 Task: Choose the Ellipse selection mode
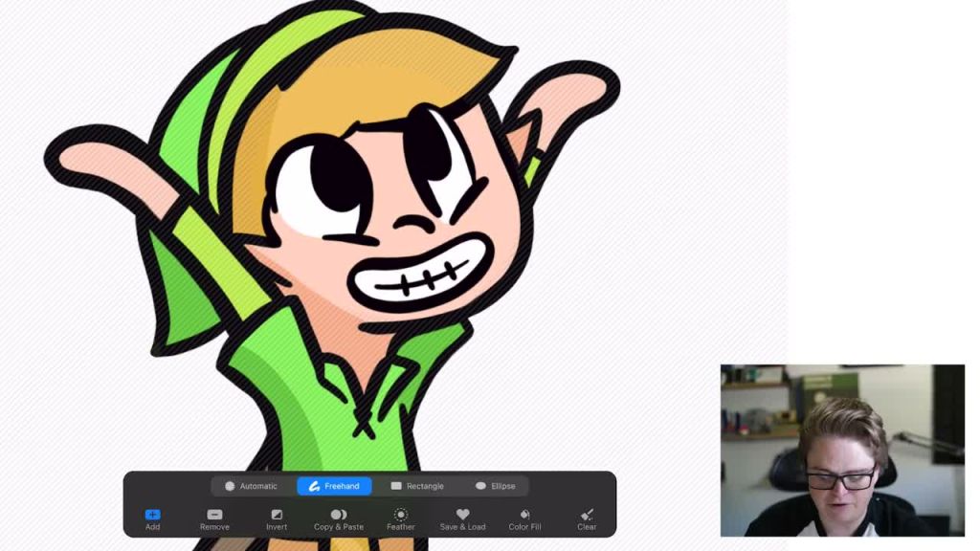(495, 486)
